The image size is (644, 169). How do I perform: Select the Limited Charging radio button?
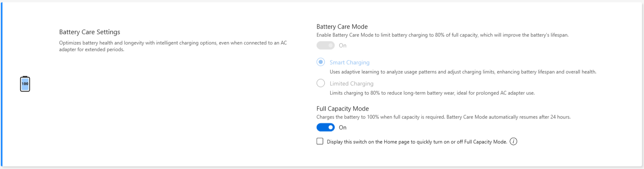(321, 83)
